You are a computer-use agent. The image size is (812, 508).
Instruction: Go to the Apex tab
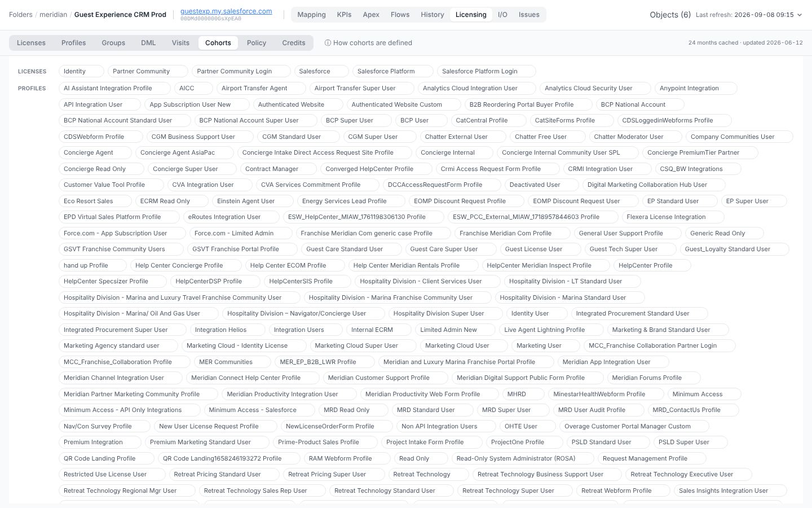[371, 15]
